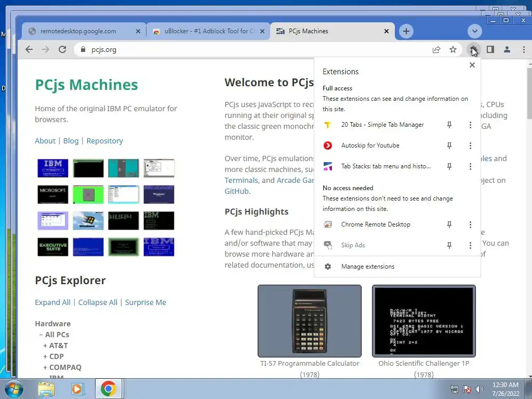Viewport: 532px width, 399px height.
Task: Pin Skip Ads extension to toolbar
Action: coord(449,245)
